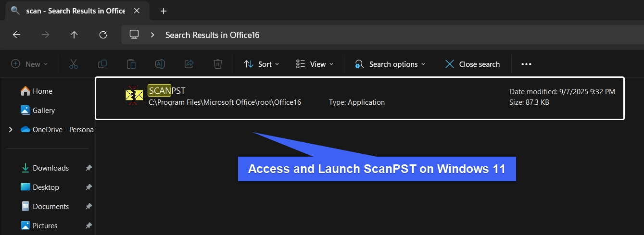Click the Rename icon
644x235 pixels.
pyautogui.click(x=160, y=64)
